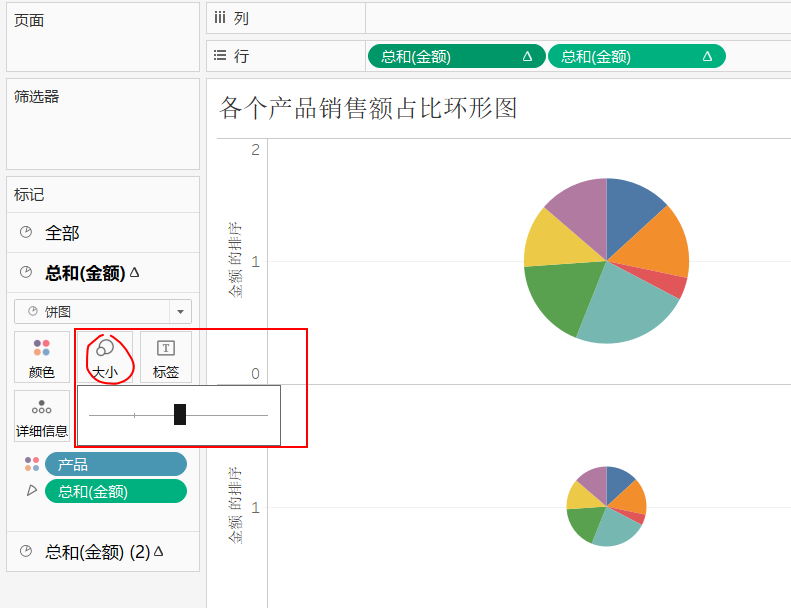Open the 颜色 (Color) marks button
This screenshot has height=608, width=791.
point(42,357)
